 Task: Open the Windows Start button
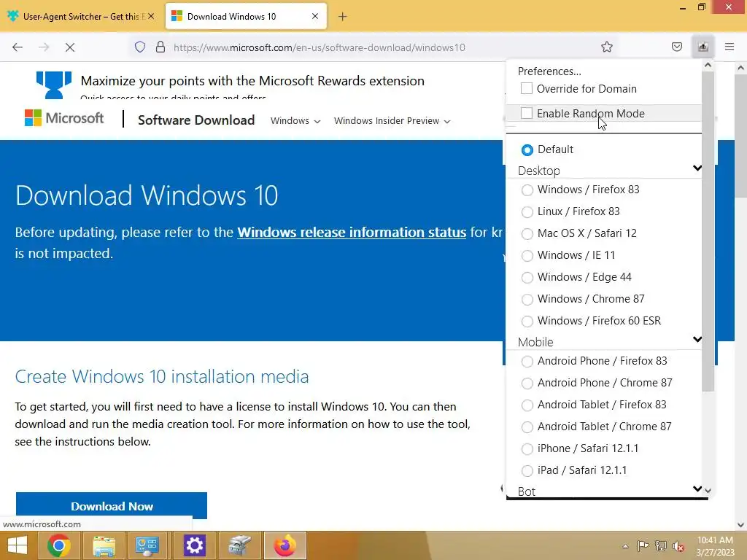[18, 545]
